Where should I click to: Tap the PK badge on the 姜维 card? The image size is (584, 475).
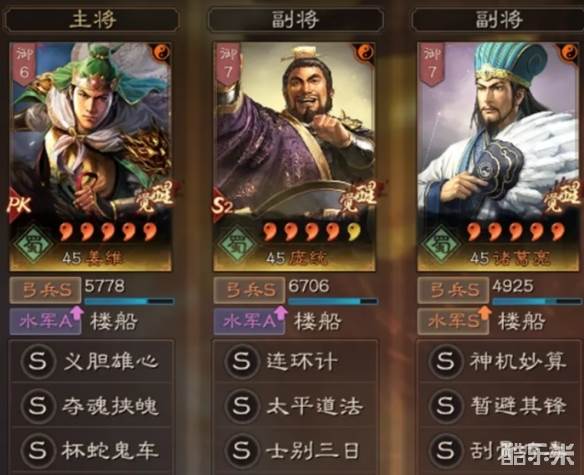19,204
